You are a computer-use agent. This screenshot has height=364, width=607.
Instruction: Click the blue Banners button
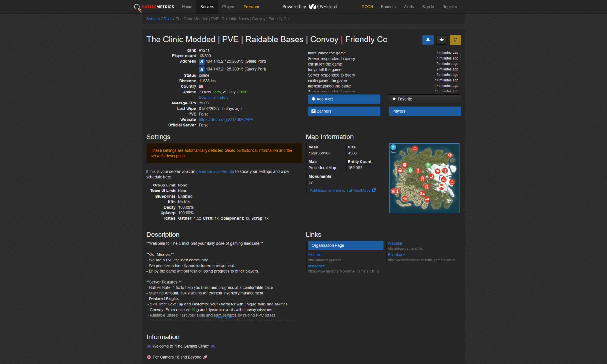[x=344, y=111]
